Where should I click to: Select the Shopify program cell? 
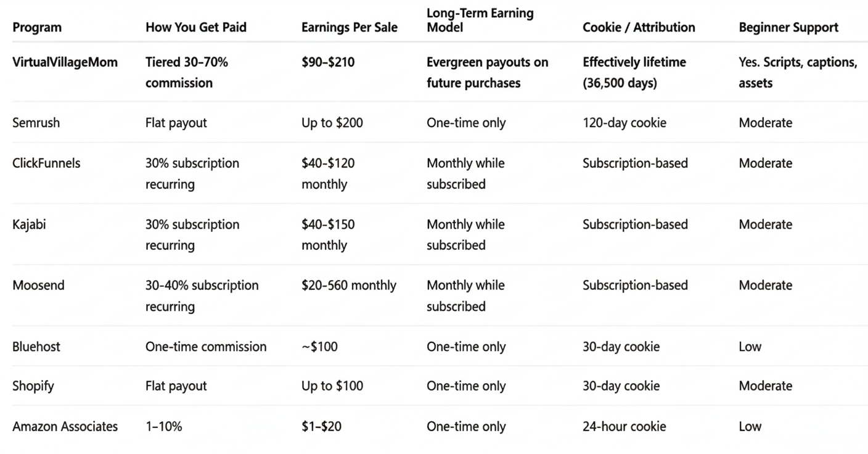[x=33, y=386]
